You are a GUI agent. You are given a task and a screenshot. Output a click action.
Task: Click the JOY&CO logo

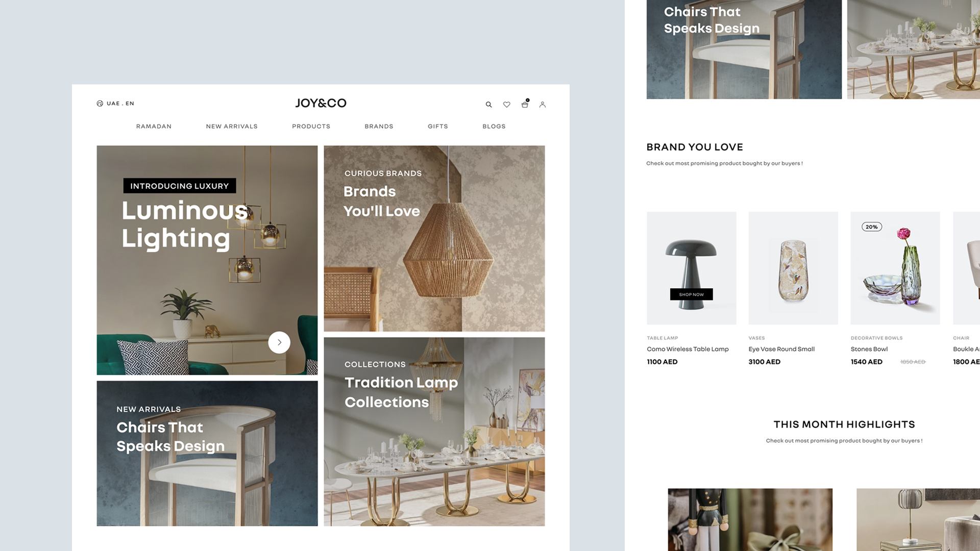(x=321, y=103)
